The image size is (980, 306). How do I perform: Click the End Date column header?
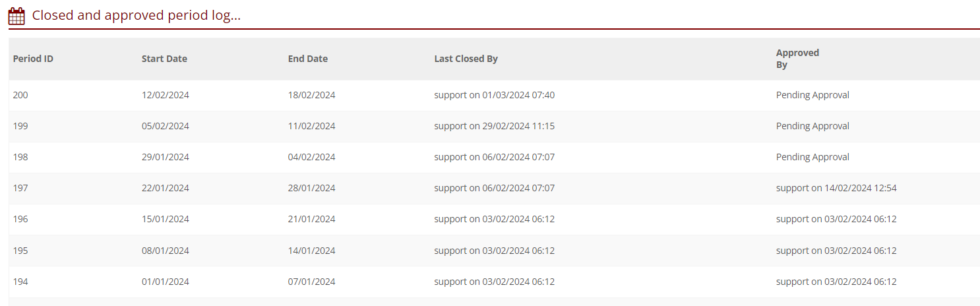(307, 59)
